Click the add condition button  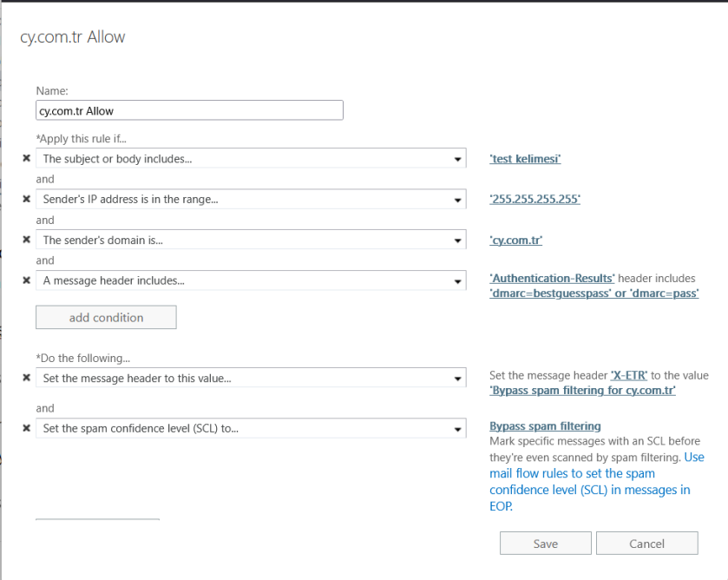click(106, 318)
